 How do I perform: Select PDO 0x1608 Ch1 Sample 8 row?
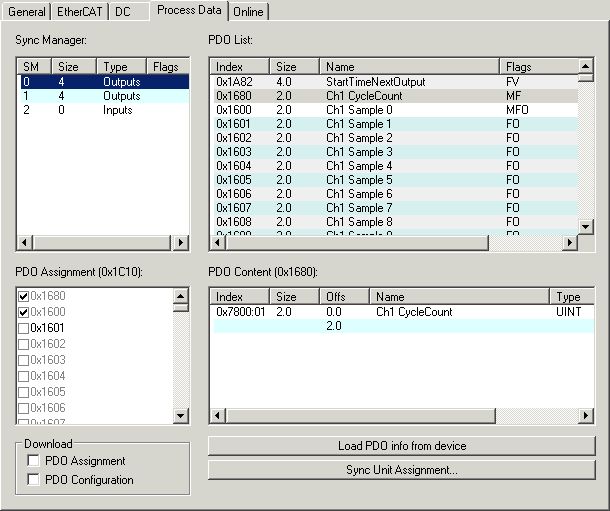[396, 222]
